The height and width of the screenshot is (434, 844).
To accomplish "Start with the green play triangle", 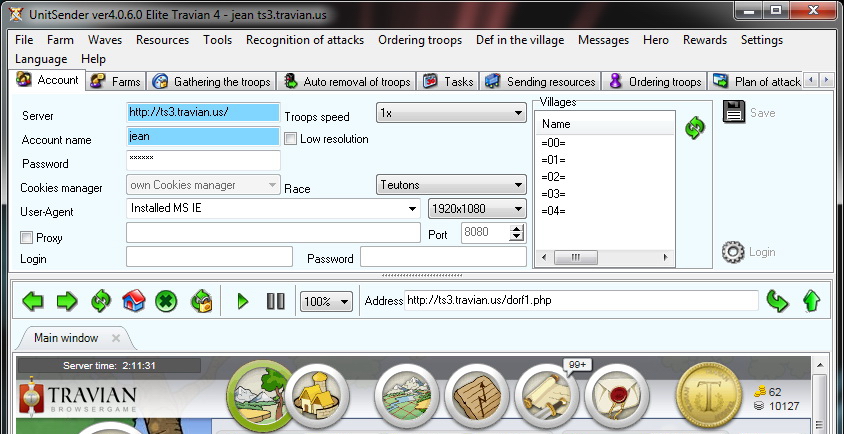I will pos(243,301).
